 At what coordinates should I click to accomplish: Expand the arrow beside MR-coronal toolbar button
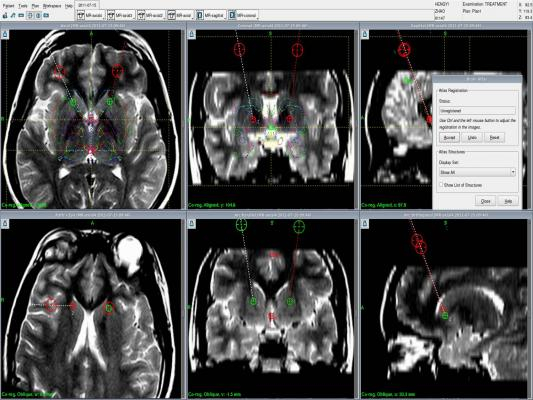(x=258, y=17)
